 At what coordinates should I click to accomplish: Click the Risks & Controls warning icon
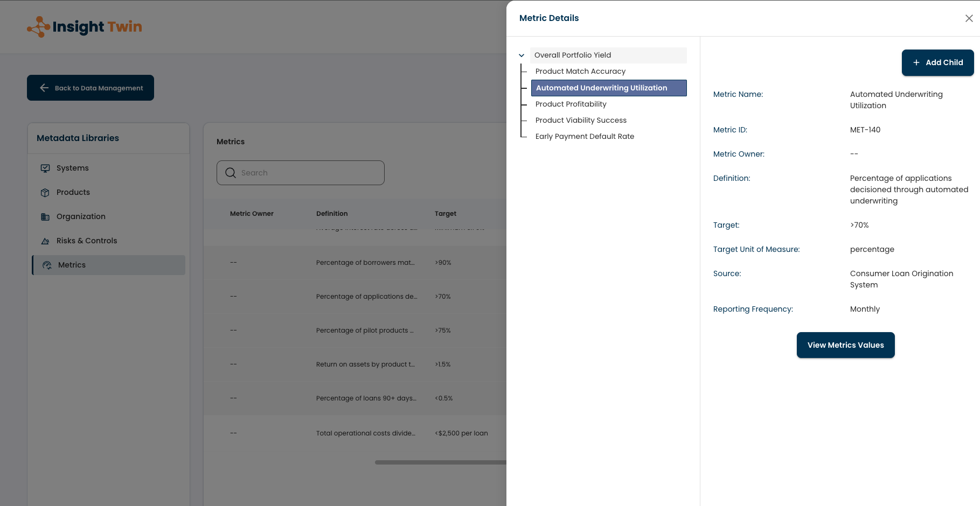[x=45, y=241]
